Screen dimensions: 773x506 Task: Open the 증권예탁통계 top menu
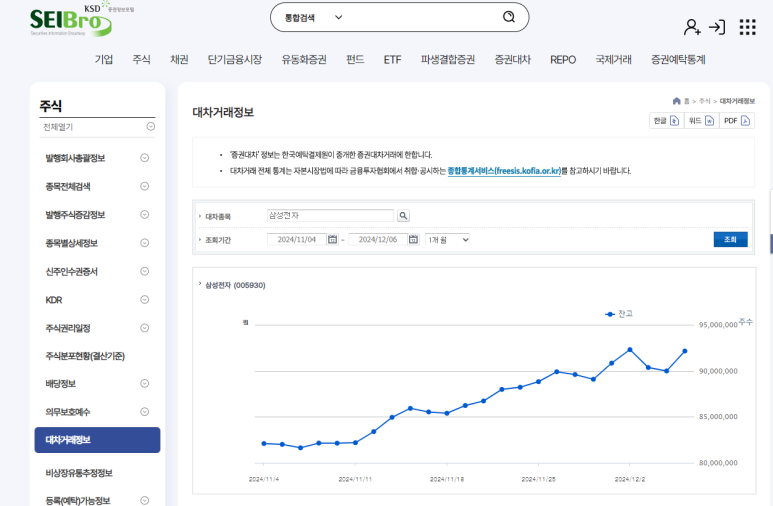click(x=678, y=60)
